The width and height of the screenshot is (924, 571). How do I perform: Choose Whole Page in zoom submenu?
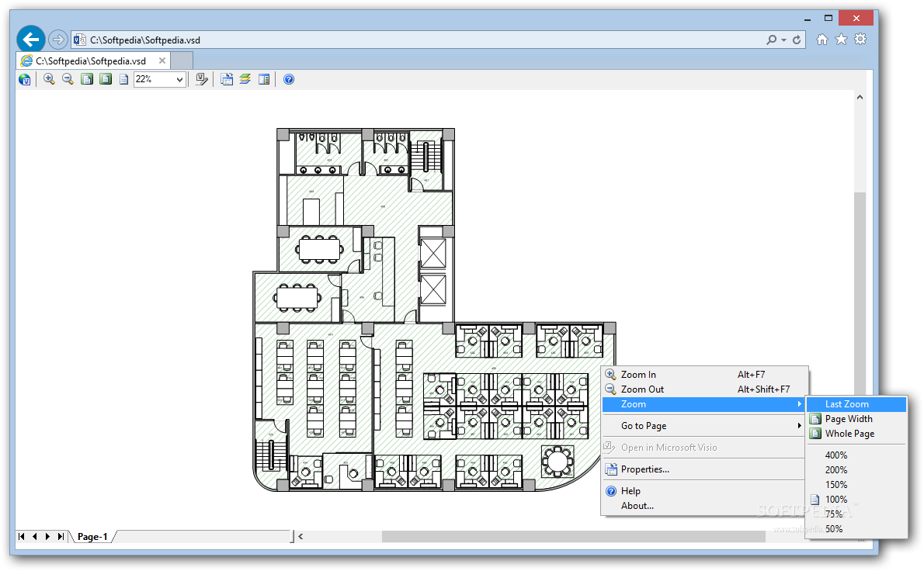(x=856, y=433)
